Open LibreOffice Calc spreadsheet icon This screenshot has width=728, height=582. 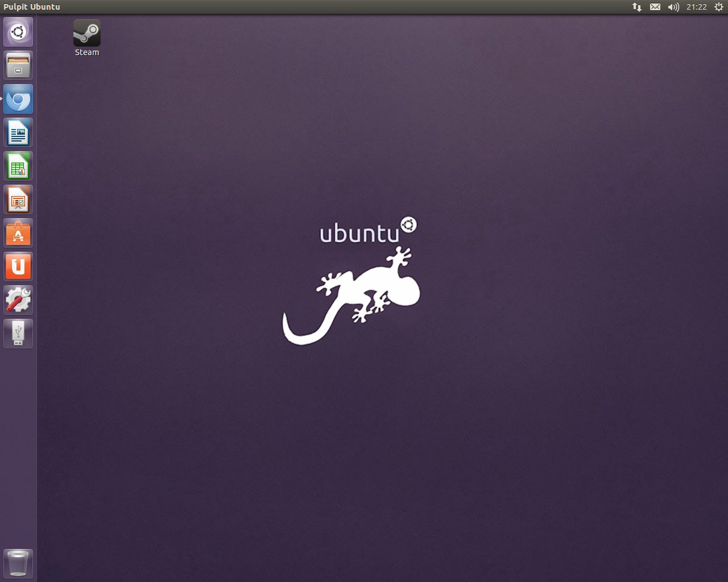click(18, 166)
